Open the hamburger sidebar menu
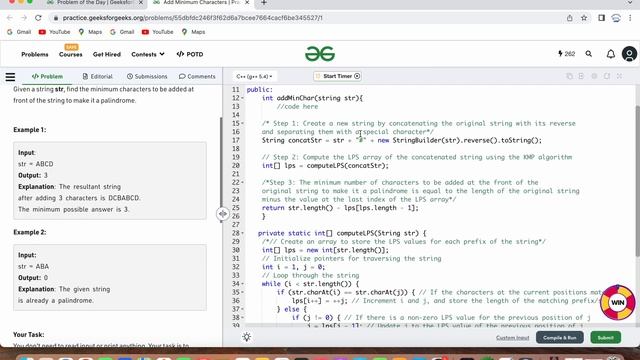This screenshot has height=360, width=640. [10, 77]
